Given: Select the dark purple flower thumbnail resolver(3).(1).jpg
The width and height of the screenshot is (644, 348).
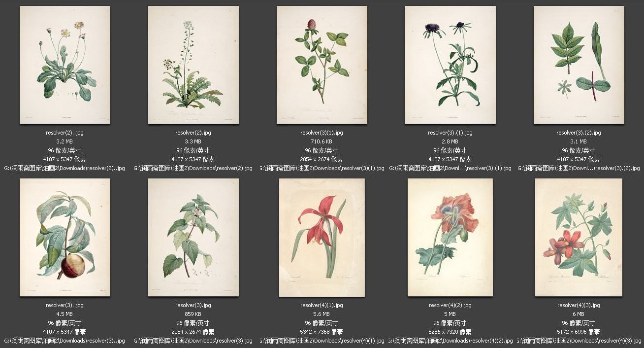Looking at the screenshot, I should [x=451, y=65].
